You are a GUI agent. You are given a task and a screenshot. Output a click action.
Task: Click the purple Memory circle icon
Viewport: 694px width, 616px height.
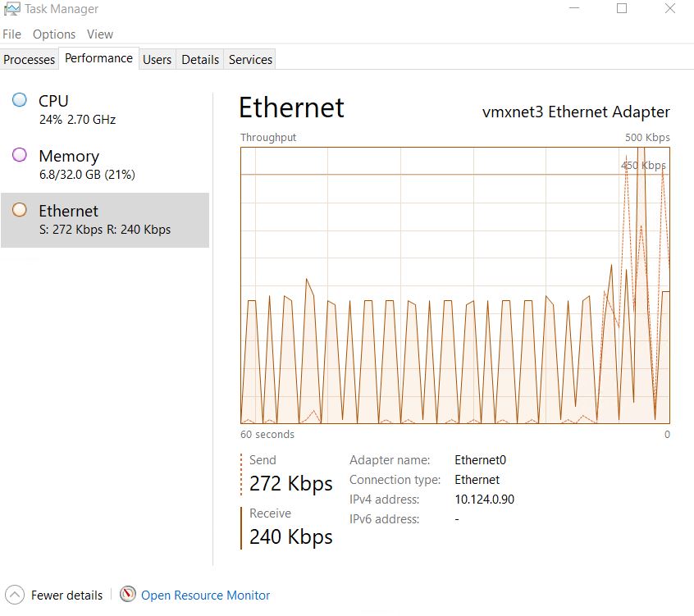pos(20,156)
